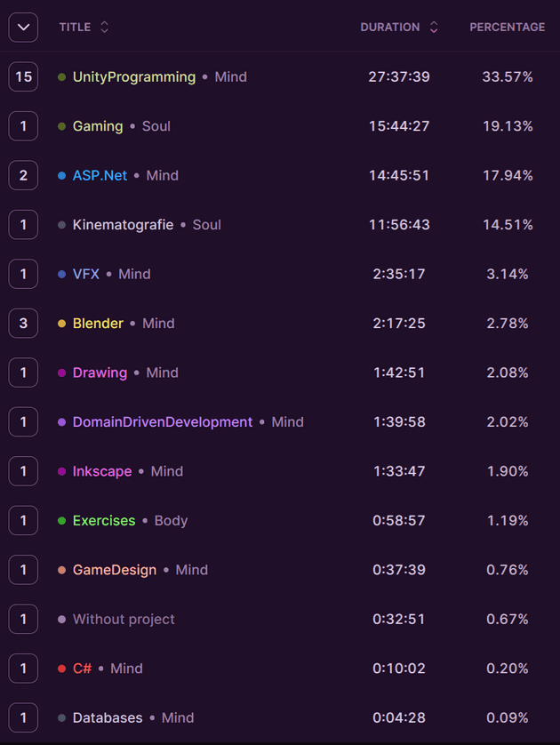Click the green Exercises color dot
560x745 pixels.
coord(61,521)
